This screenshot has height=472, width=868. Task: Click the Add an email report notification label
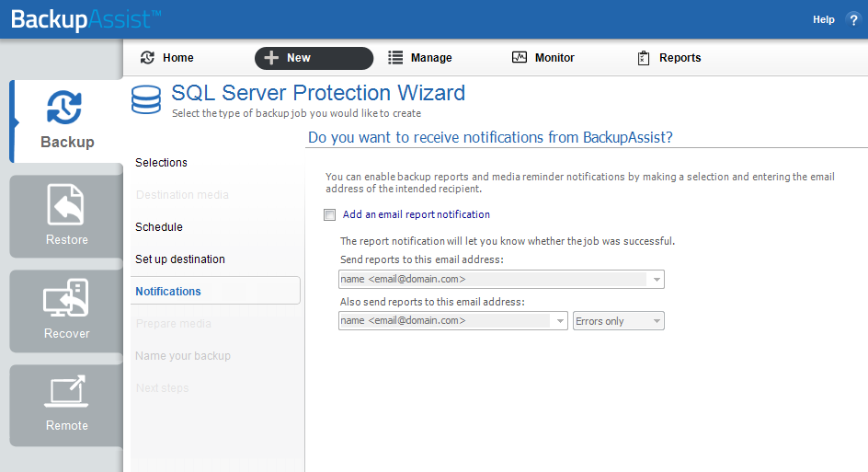417,214
